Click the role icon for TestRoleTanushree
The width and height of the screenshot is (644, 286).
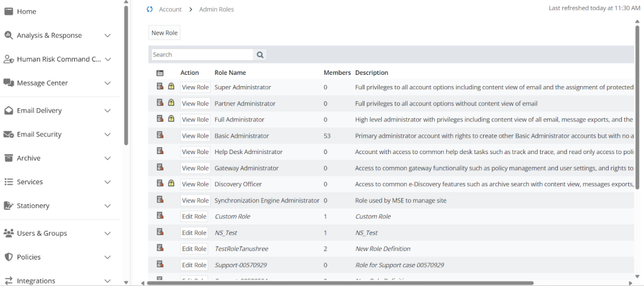point(160,248)
